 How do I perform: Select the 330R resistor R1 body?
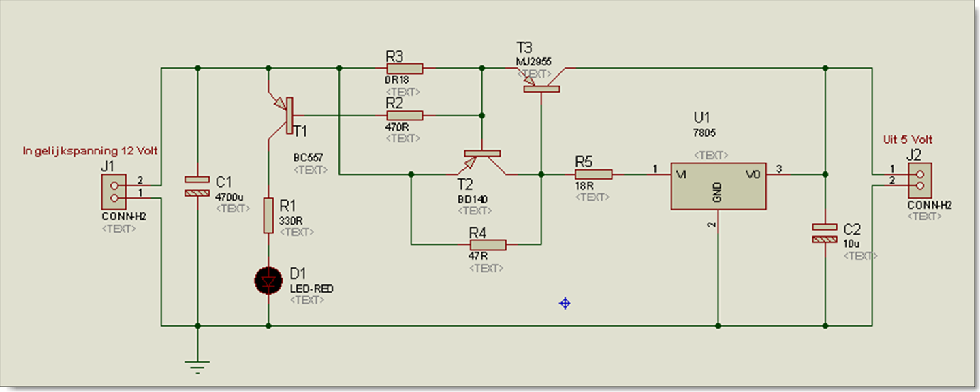(268, 216)
